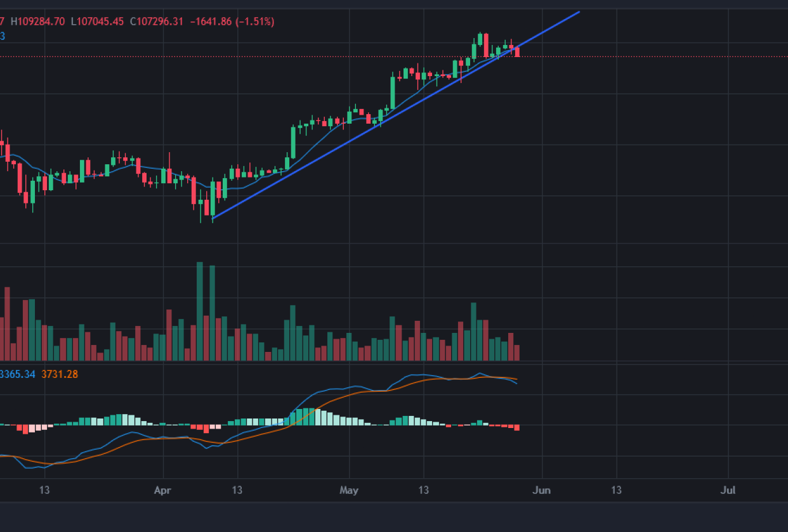Click the dotted red current price line
This screenshot has width=788, height=532.
(x=634, y=56)
